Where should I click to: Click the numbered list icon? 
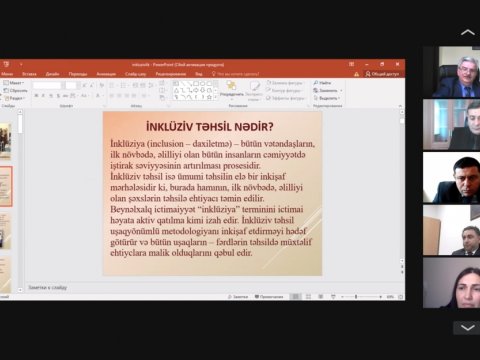pyautogui.click(x=124, y=86)
